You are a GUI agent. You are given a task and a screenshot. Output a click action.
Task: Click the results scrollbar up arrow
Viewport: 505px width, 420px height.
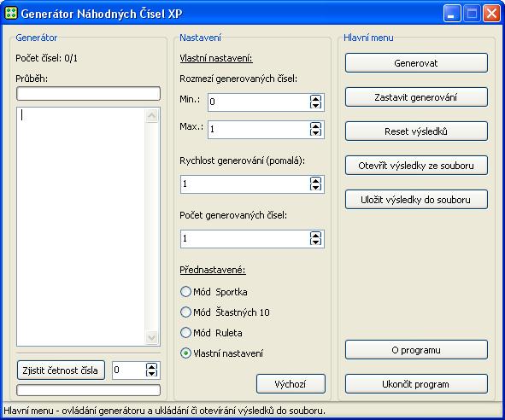(152, 115)
